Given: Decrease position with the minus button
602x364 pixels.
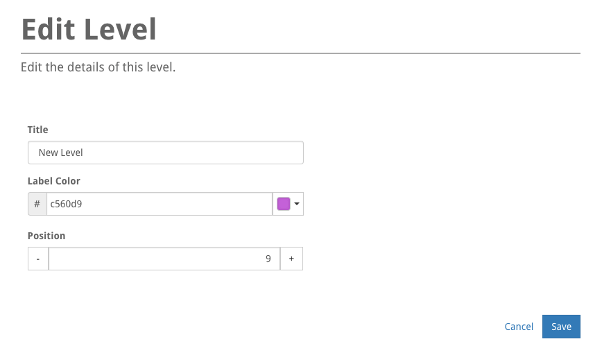Looking at the screenshot, I should pyautogui.click(x=38, y=259).
